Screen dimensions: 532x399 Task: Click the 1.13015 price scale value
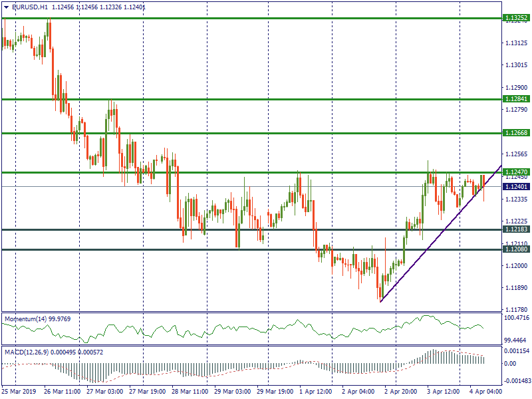coord(515,65)
